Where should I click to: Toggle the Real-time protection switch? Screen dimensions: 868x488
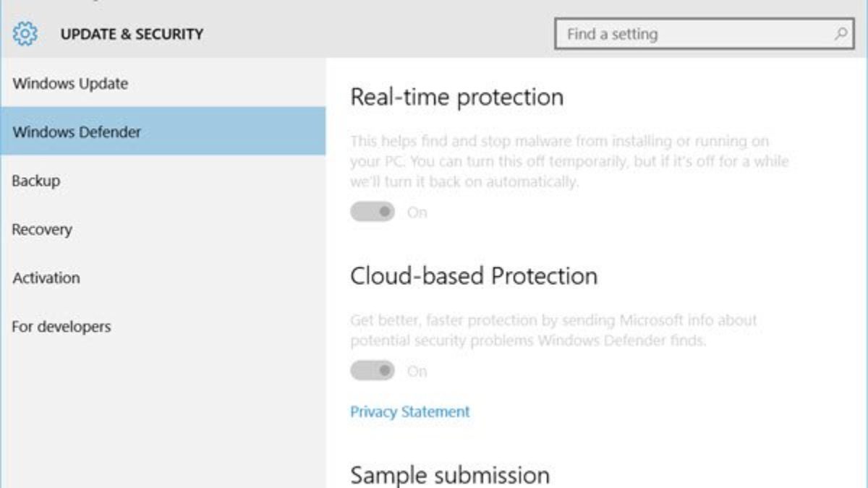373,212
